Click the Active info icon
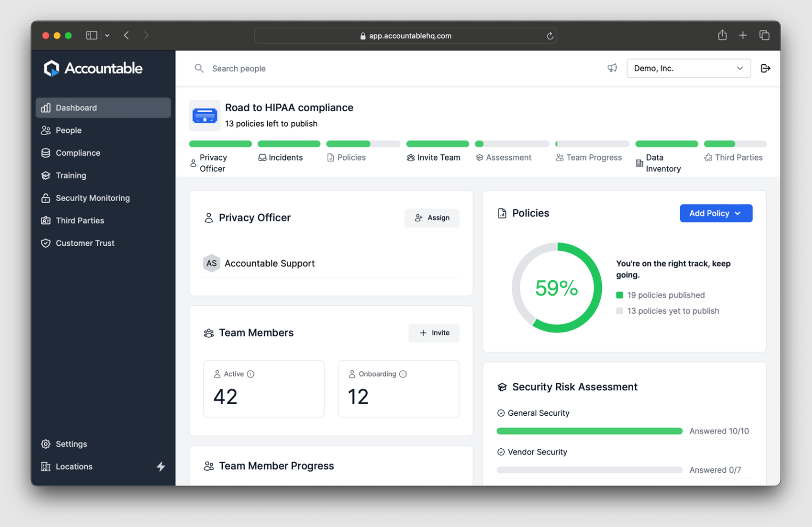812x527 pixels. pos(251,374)
